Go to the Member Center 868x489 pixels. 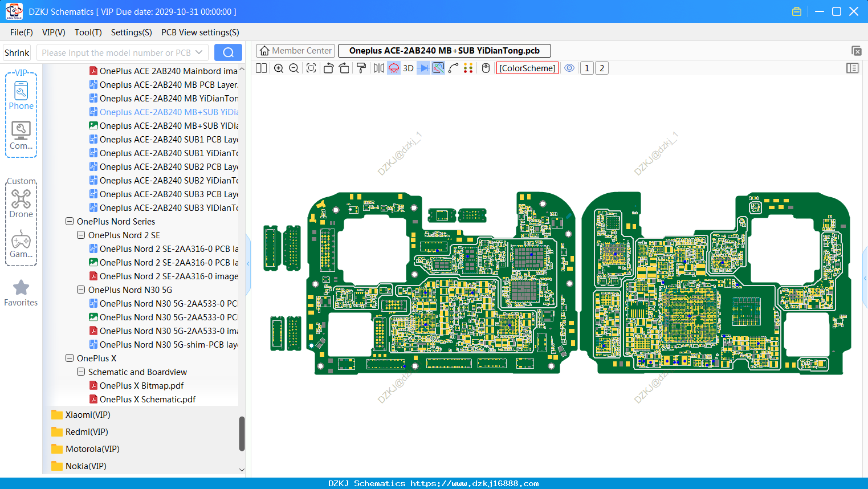coord(295,51)
